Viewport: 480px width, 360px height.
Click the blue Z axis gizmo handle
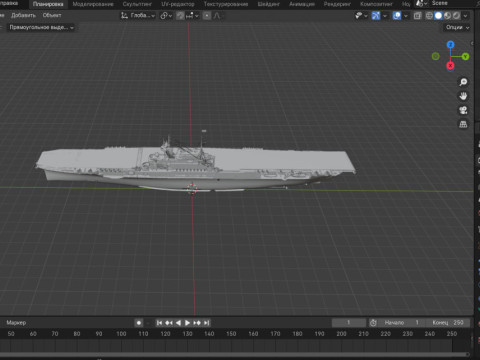(x=450, y=44)
